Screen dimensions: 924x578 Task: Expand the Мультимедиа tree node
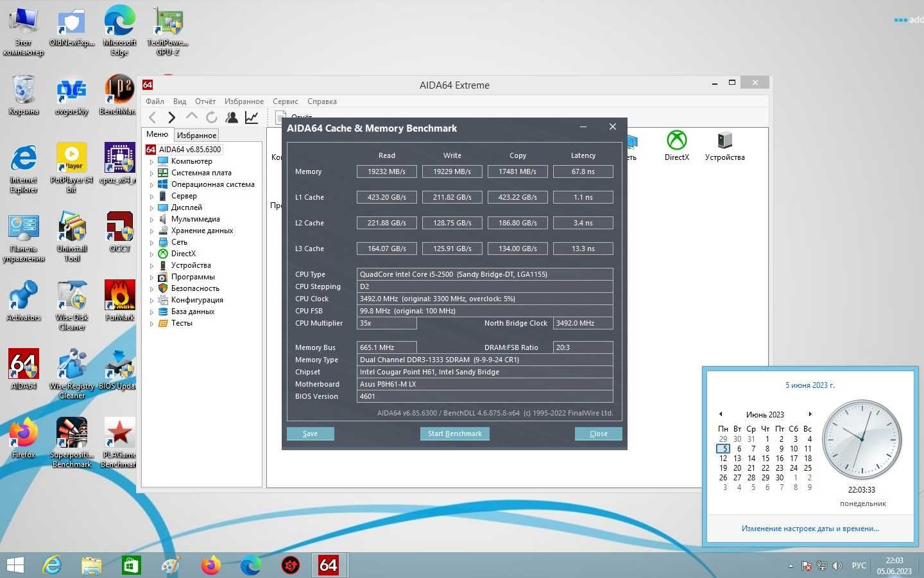click(x=152, y=220)
